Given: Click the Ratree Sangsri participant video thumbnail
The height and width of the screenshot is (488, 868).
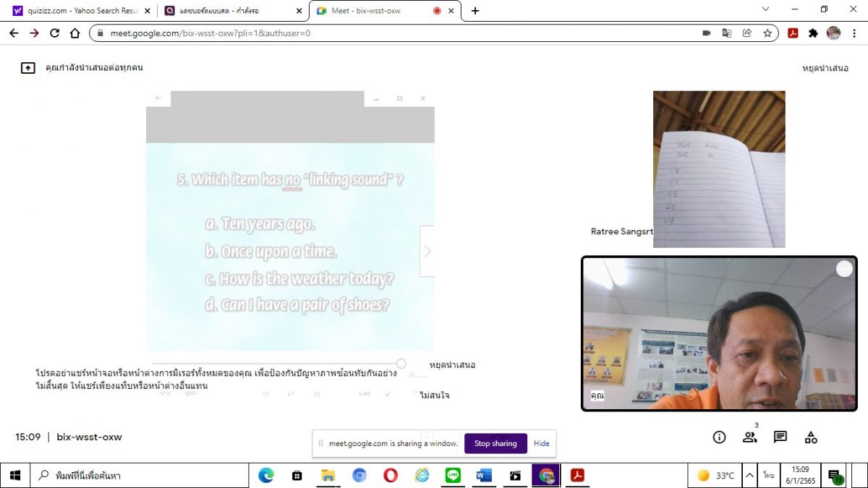Looking at the screenshot, I should [718, 169].
